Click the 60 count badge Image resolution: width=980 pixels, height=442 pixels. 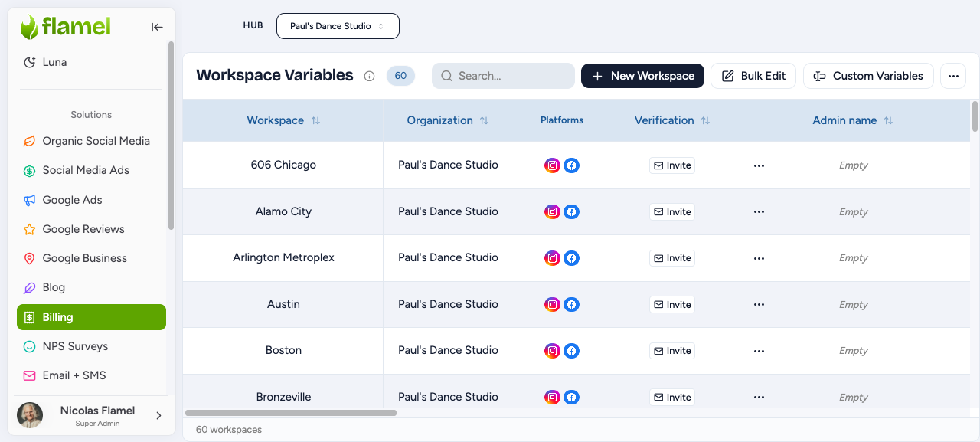pyautogui.click(x=400, y=76)
